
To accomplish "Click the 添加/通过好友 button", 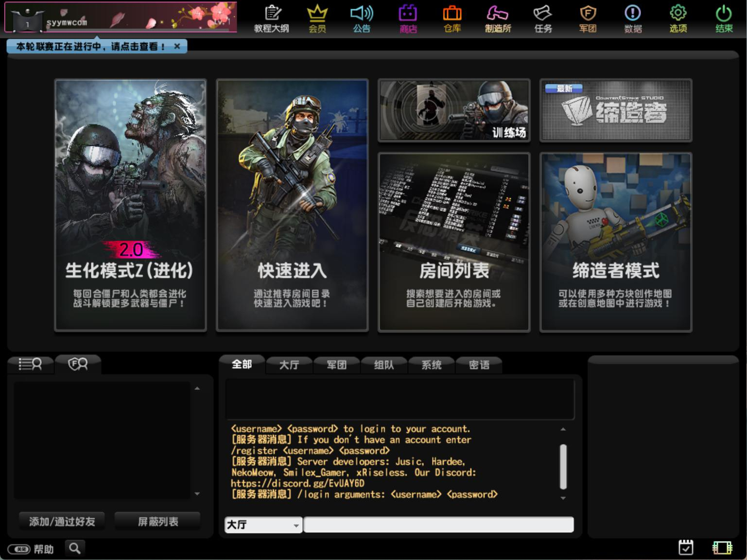I will (62, 522).
